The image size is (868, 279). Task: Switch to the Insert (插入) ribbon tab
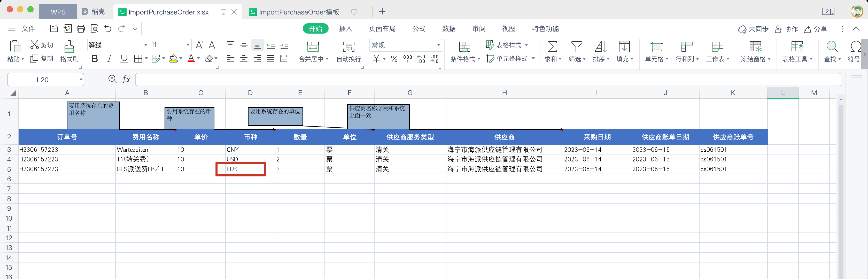point(345,29)
